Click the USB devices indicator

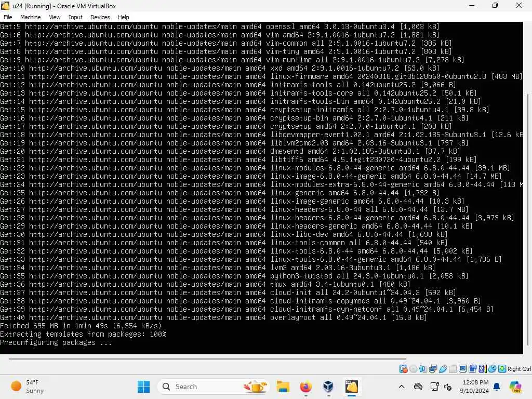pos(443,368)
